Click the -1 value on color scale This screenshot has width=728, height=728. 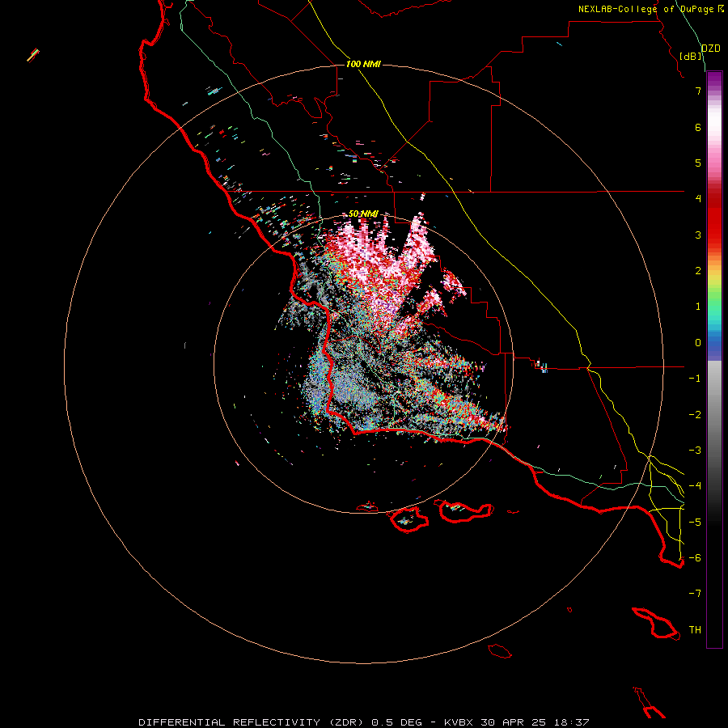(x=695, y=379)
